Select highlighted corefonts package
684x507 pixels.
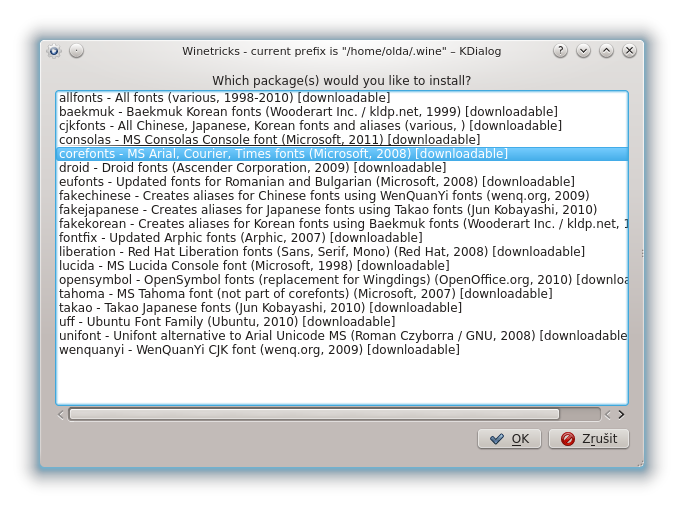[x=342, y=154]
